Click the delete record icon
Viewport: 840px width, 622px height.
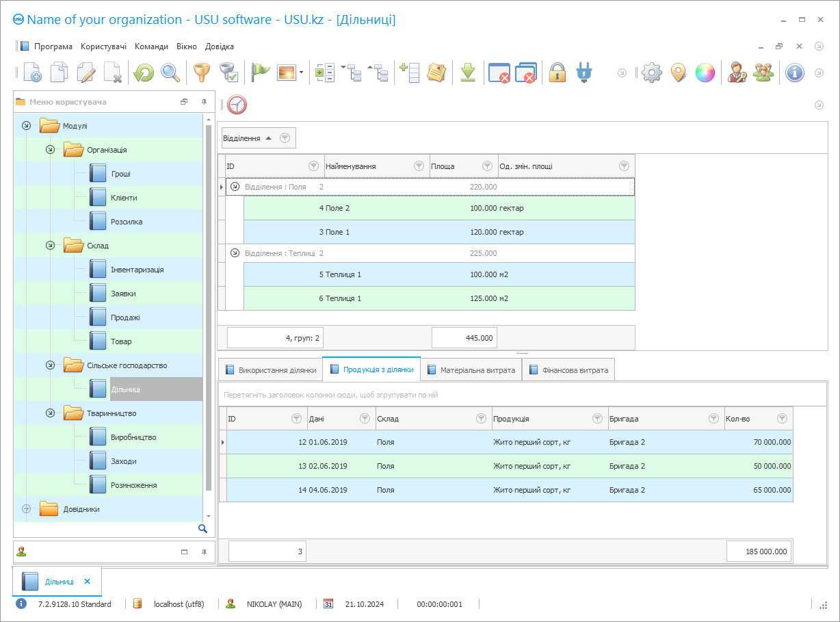tap(112, 73)
